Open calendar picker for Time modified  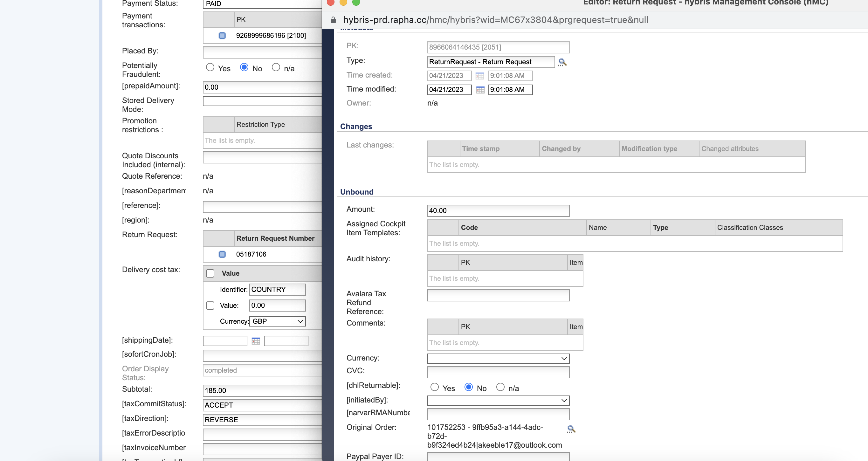[x=480, y=90]
